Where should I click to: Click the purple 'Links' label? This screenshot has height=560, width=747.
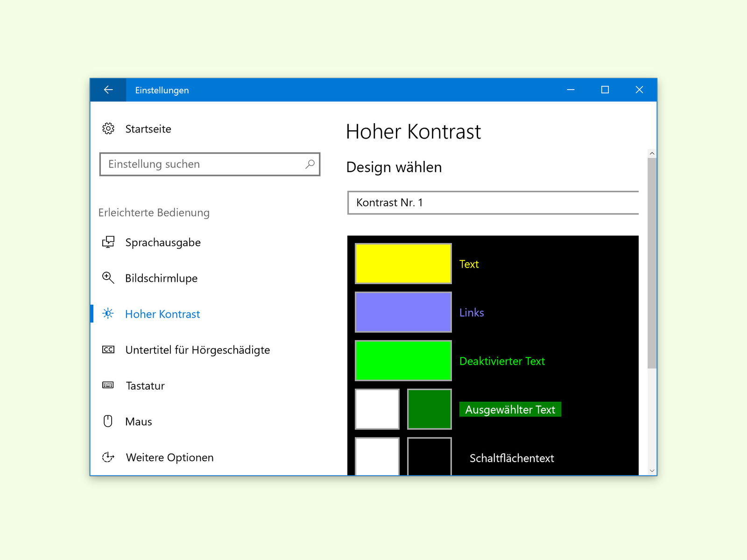tap(472, 313)
